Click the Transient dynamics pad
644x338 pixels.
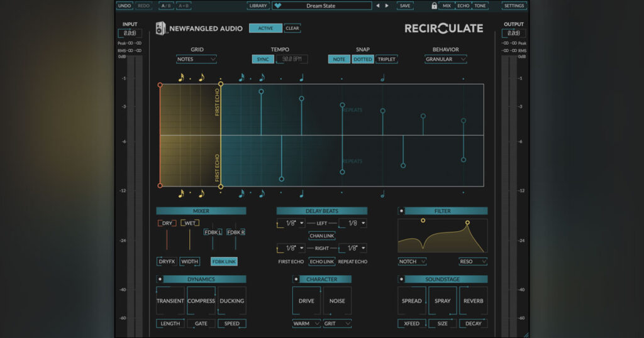[170, 301]
